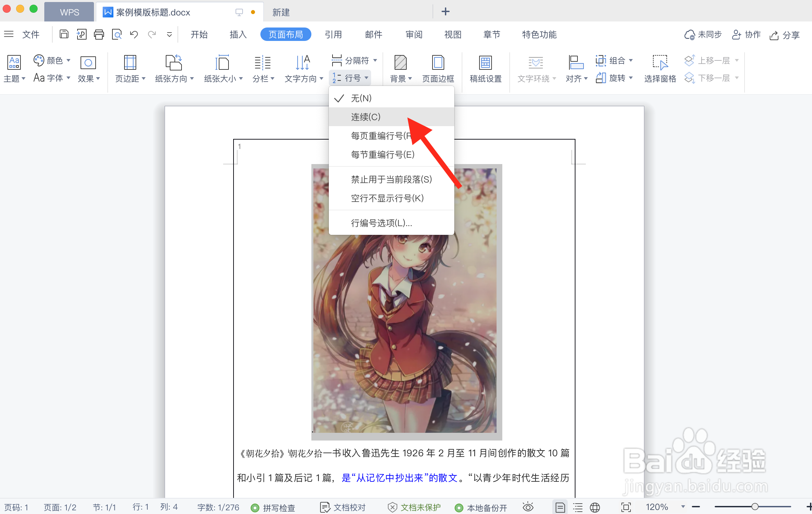This screenshot has width=812, height=514.
Task: Open 行编号选项 line numbering options
Action: (380, 222)
